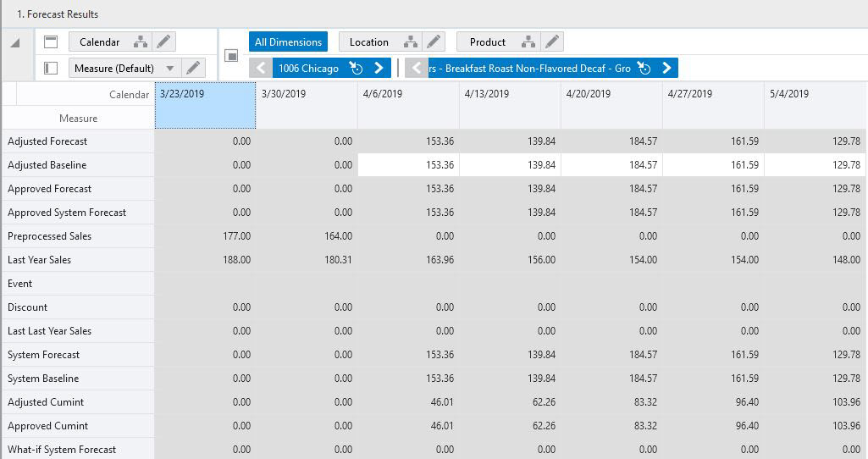Select the Adjusted Forecast row header
The height and width of the screenshot is (459, 868).
(78, 141)
